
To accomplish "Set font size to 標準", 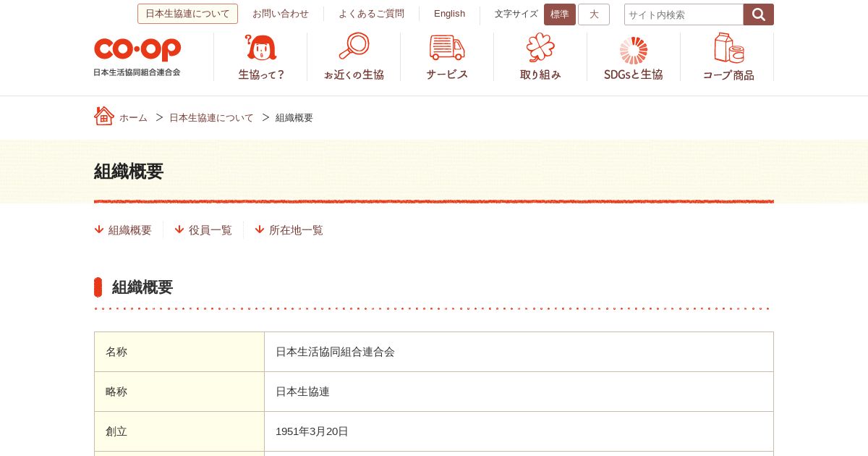I will (x=560, y=14).
